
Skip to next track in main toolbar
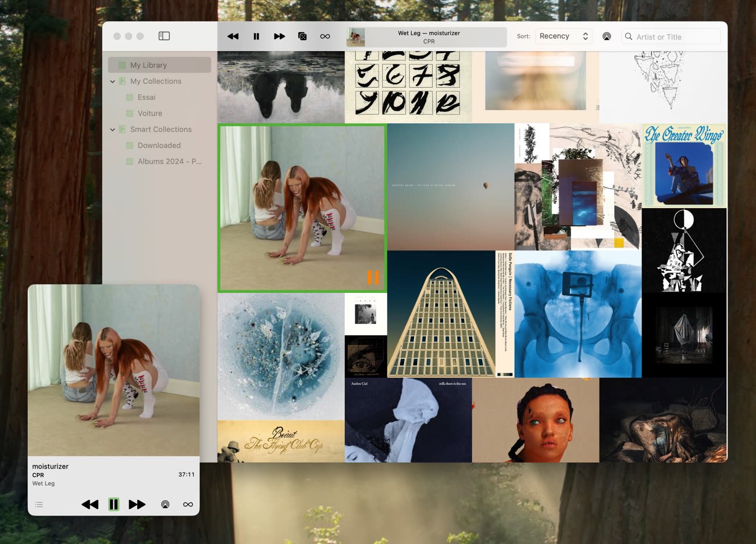279,37
